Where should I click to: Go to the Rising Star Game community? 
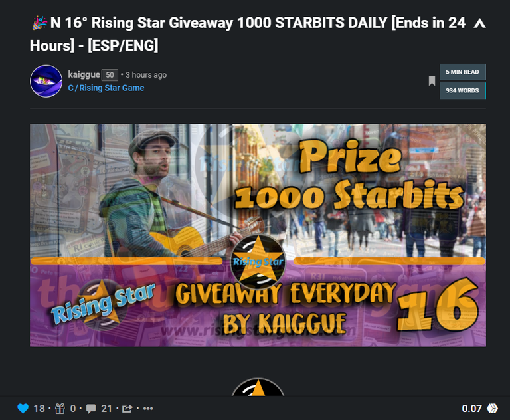106,88
